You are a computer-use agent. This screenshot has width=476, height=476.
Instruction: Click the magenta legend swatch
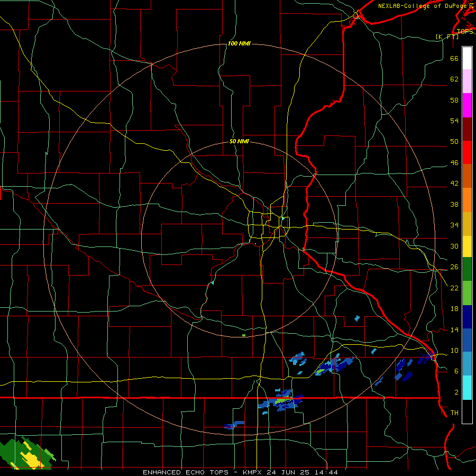point(467,105)
